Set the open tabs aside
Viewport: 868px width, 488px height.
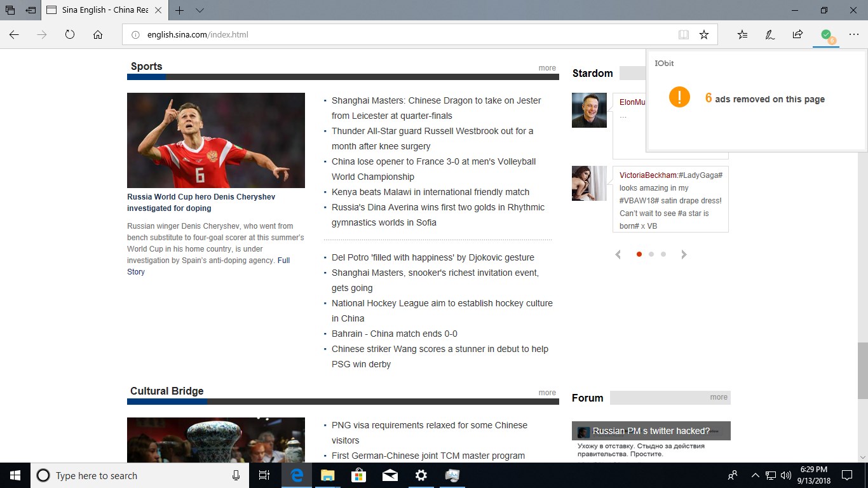pyautogui.click(x=31, y=10)
